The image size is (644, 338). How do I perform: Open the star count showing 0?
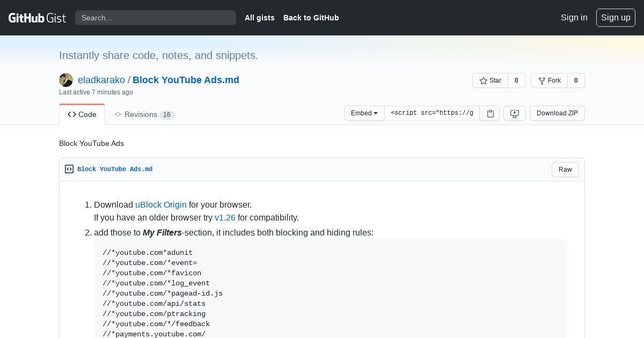click(516, 80)
